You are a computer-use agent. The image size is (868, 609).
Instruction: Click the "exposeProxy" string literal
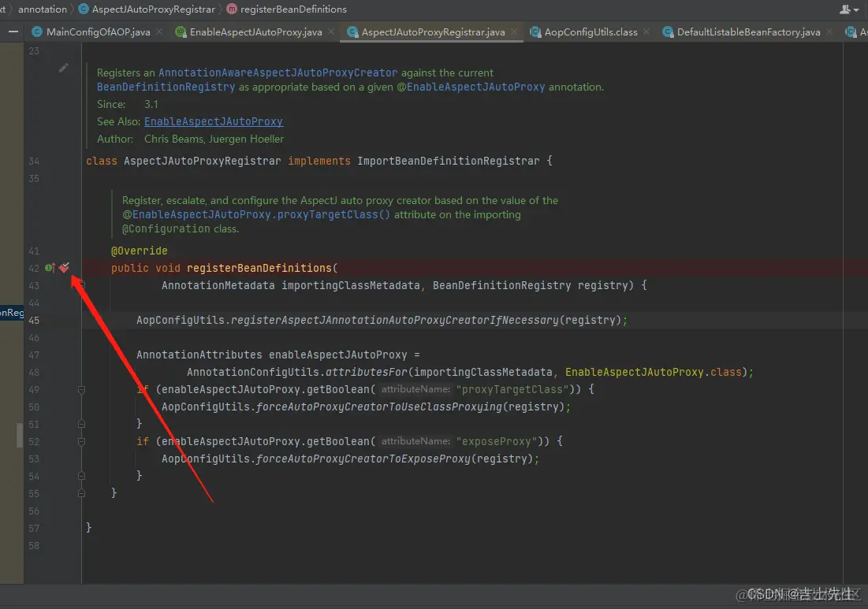click(497, 441)
